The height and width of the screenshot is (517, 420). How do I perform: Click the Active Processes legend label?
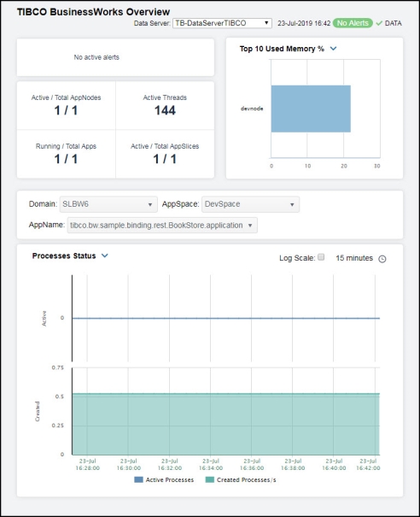[x=170, y=480]
